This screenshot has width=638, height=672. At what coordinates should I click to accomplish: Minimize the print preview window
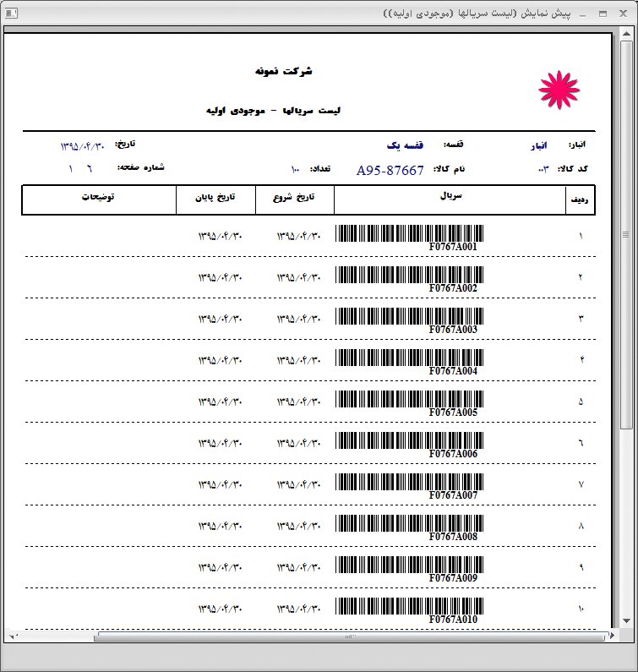[582, 14]
